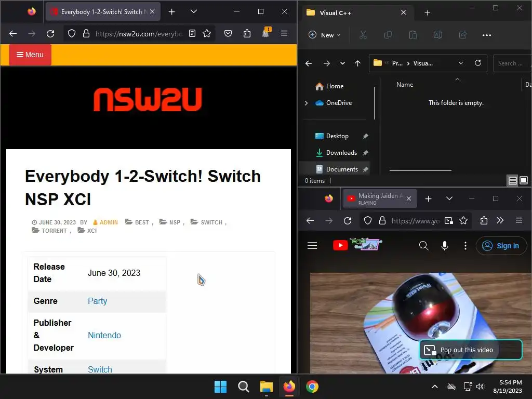Go up one folder level in Explorer

click(x=357, y=63)
